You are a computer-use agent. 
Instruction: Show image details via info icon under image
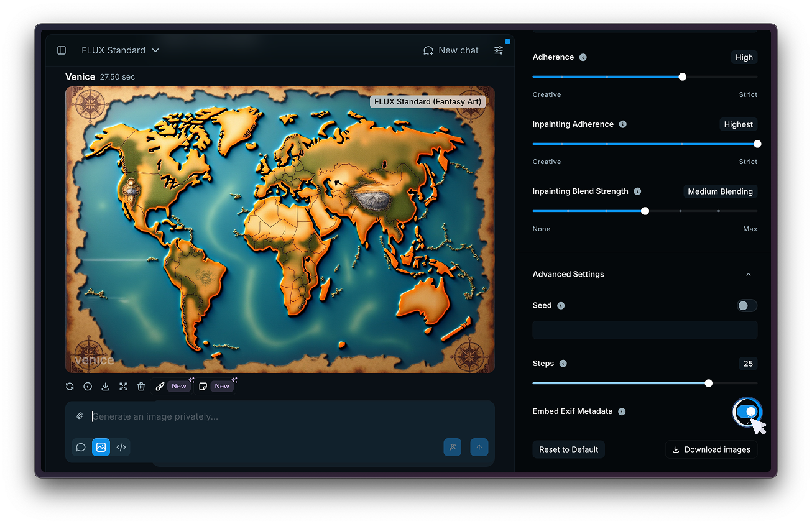[88, 387]
